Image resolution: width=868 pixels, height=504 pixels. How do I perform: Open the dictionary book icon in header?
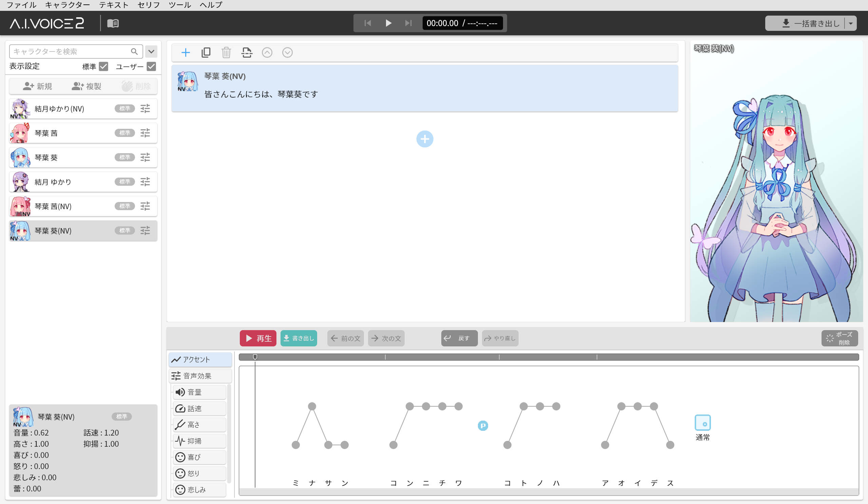(x=113, y=23)
